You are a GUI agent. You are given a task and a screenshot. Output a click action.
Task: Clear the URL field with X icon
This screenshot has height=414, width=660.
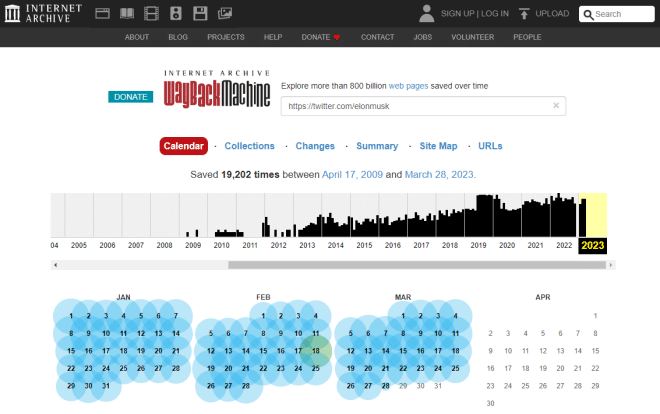pos(556,106)
